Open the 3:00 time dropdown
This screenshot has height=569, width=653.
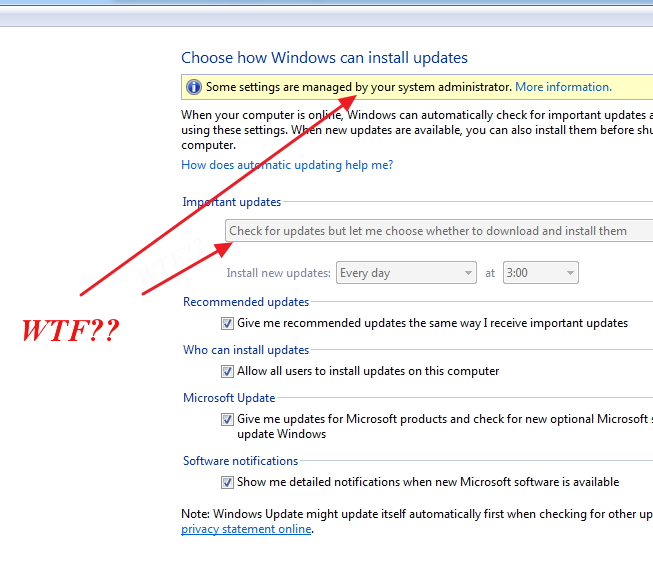[540, 273]
